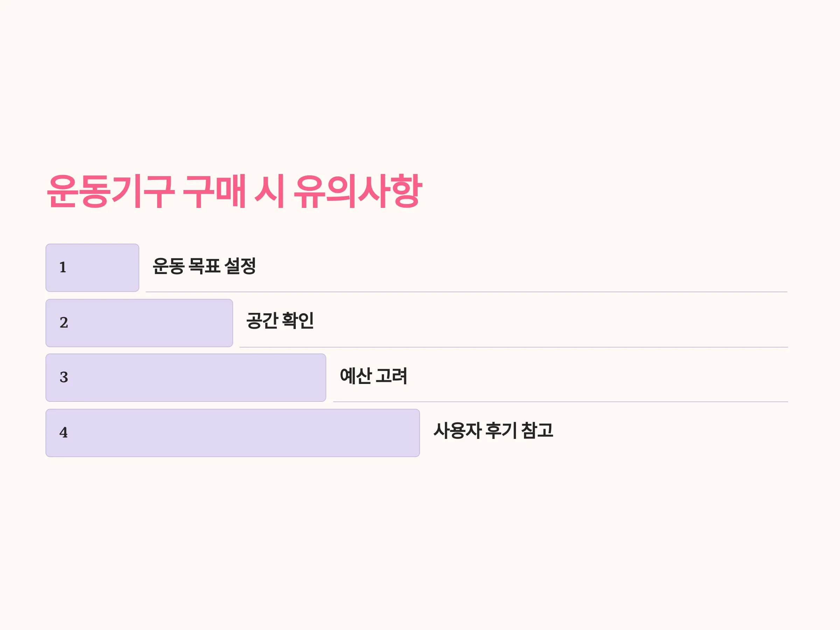Click the word 확인 in the second item

298,321
